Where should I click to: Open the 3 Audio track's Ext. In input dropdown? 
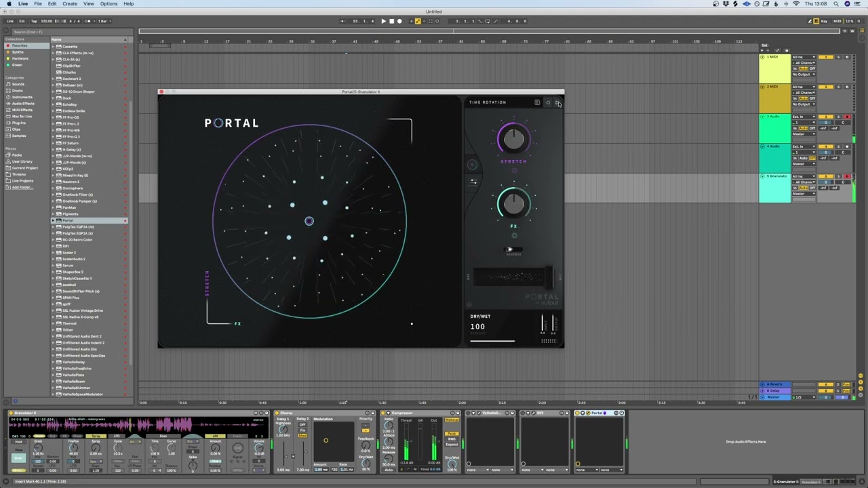[x=804, y=117]
